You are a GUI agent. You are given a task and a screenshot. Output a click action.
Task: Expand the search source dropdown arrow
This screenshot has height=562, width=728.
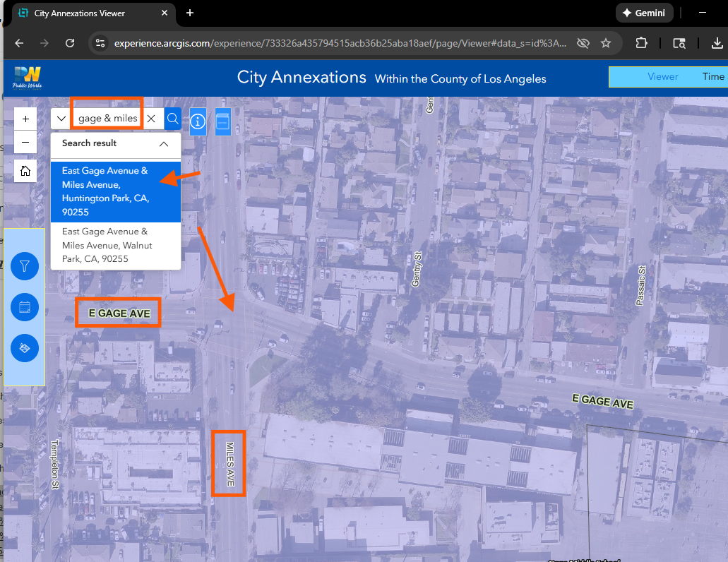click(x=62, y=119)
